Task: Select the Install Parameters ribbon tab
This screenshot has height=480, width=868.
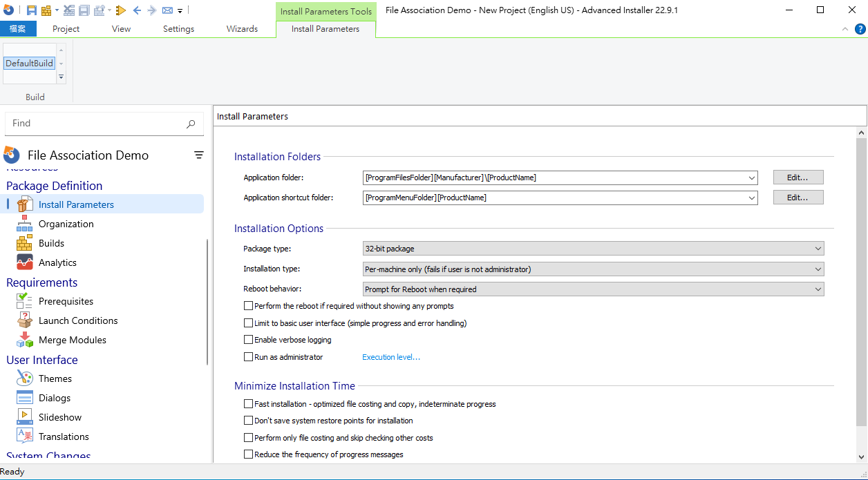Action: 325,29
